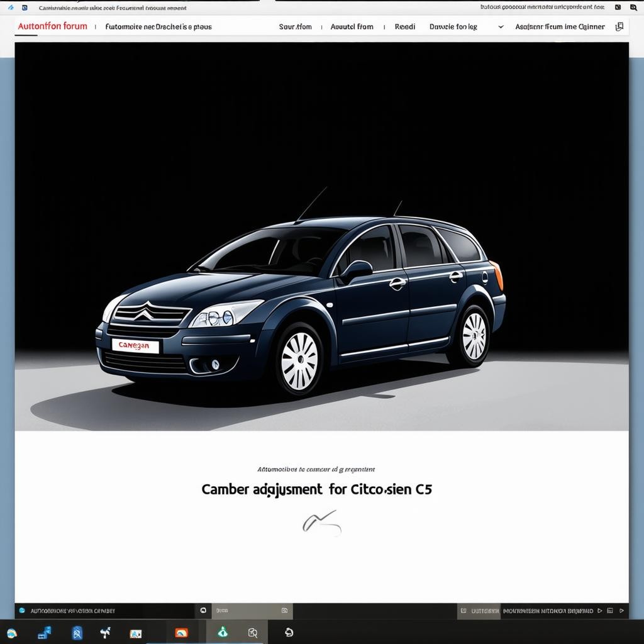Click the small square icon before the gray label
Screen dimensions: 644x644
[464, 611]
